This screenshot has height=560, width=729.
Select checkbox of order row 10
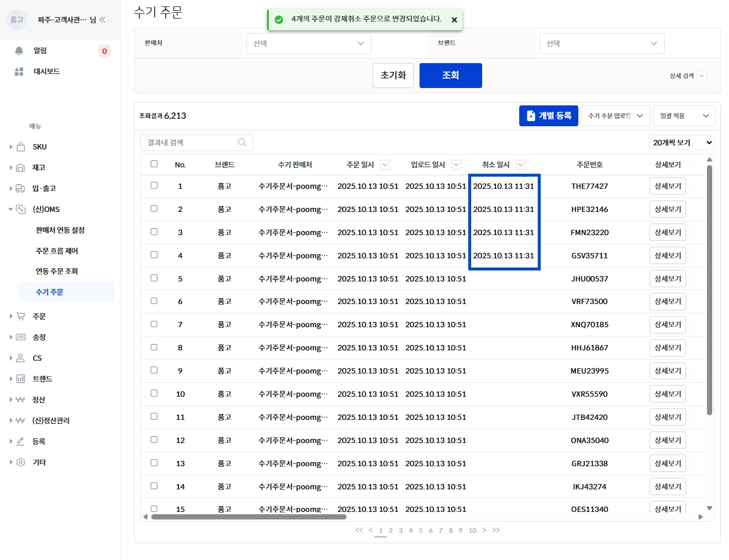(154, 393)
